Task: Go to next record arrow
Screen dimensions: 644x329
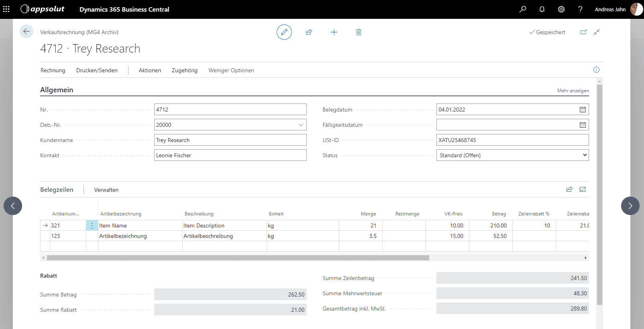Action: (630, 206)
